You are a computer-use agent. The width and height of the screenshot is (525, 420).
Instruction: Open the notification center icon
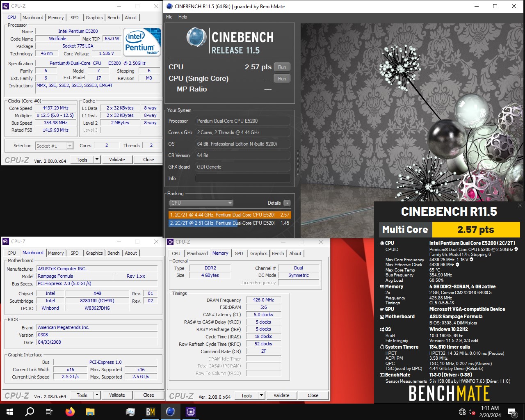tap(512, 412)
